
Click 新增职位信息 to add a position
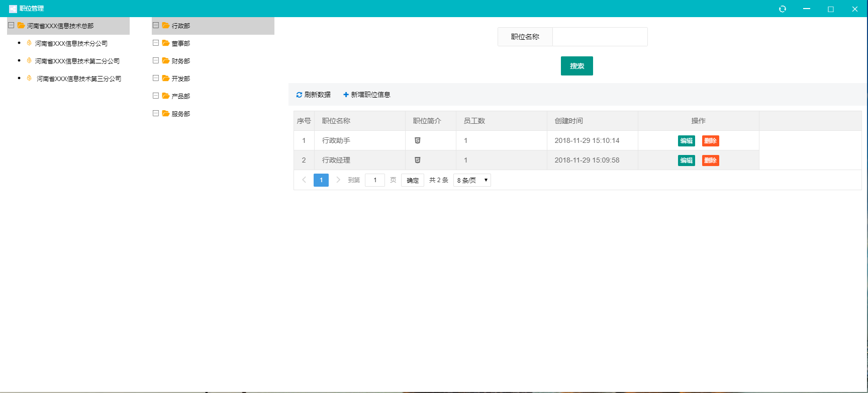coord(367,95)
